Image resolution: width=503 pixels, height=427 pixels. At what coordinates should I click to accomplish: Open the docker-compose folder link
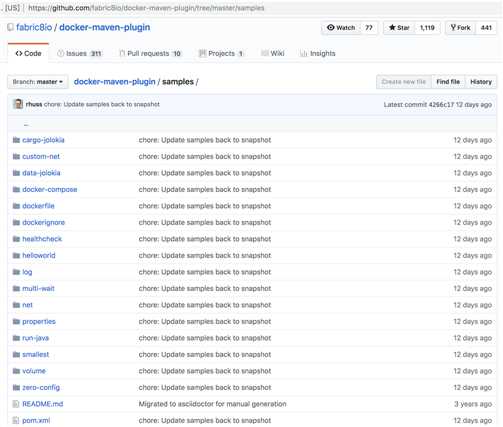(50, 189)
